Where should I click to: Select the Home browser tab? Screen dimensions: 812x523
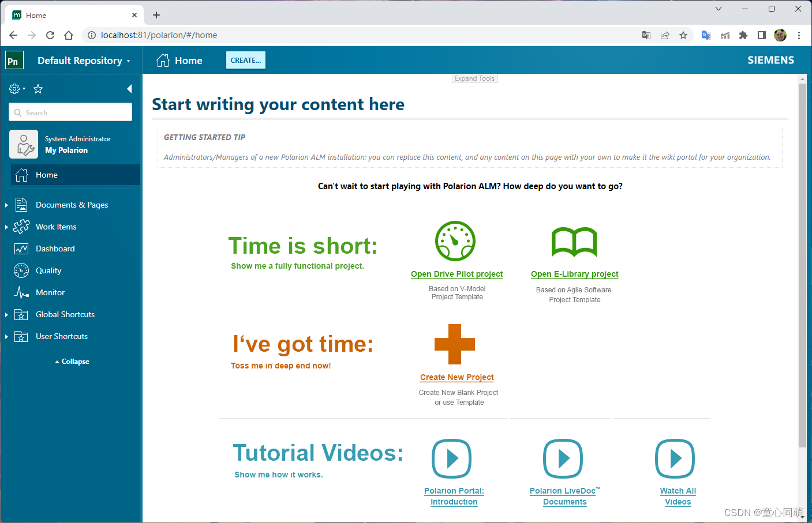tap(75, 15)
